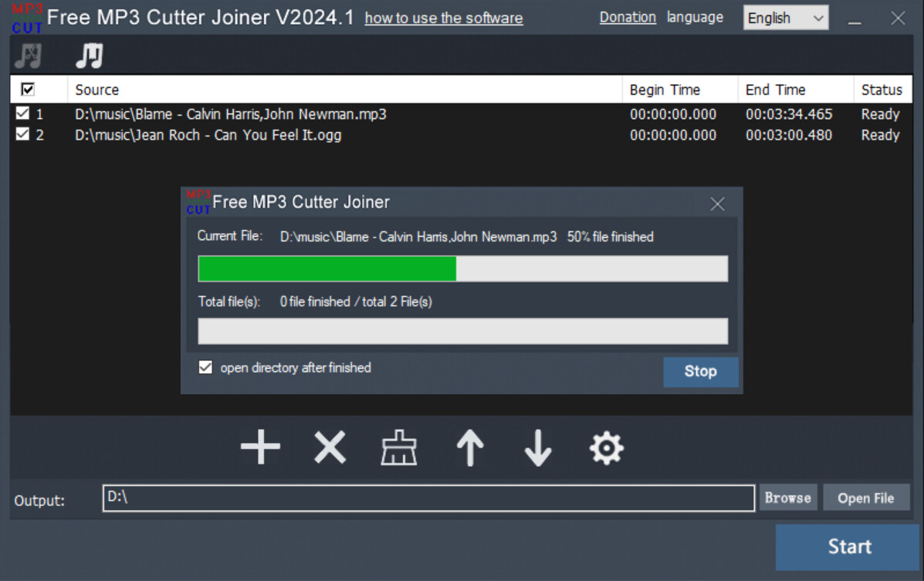The width and height of the screenshot is (924, 581).
Task: Stop the current joining process
Action: [700, 371]
